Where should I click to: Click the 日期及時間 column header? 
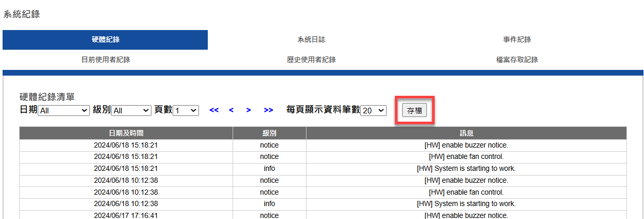pos(126,134)
